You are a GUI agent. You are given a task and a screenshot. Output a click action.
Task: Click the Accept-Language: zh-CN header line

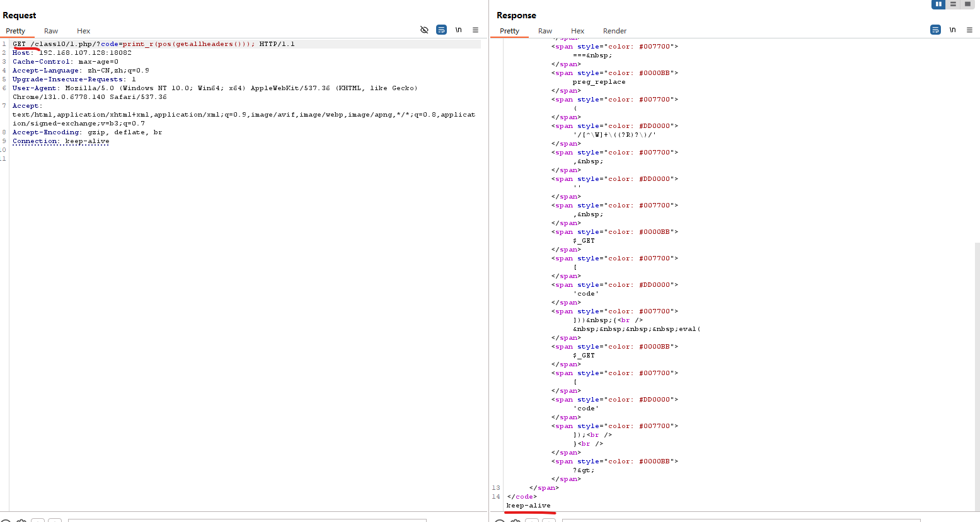81,71
